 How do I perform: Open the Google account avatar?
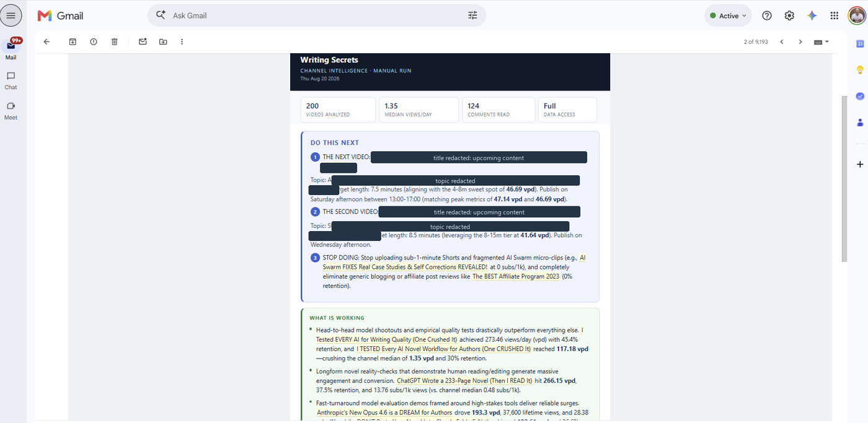coord(856,15)
